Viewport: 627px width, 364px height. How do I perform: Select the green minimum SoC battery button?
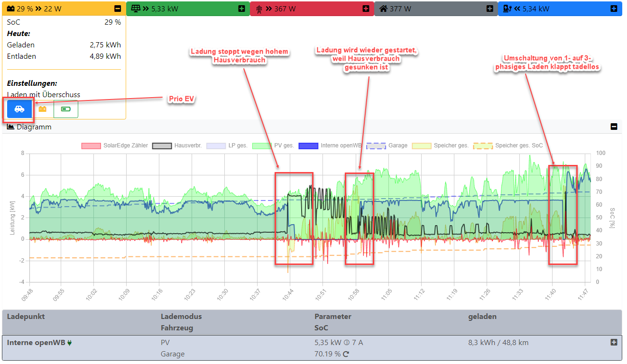point(65,109)
